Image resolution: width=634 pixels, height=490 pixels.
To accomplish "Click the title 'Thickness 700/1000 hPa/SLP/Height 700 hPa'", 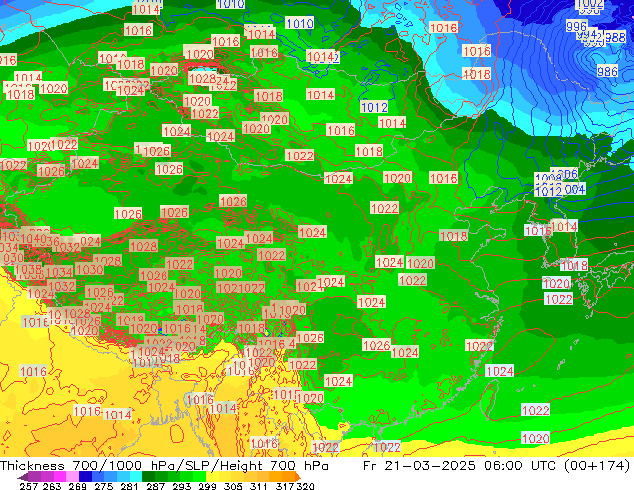I will 164,466.
